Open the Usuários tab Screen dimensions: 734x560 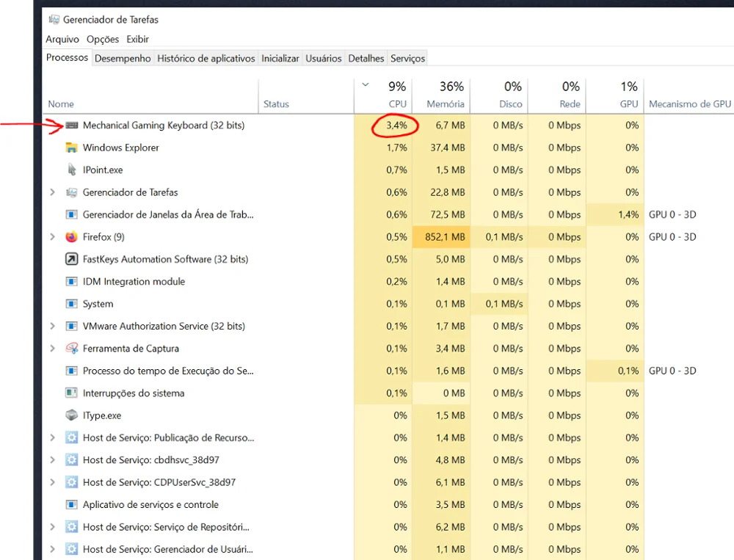324,59
